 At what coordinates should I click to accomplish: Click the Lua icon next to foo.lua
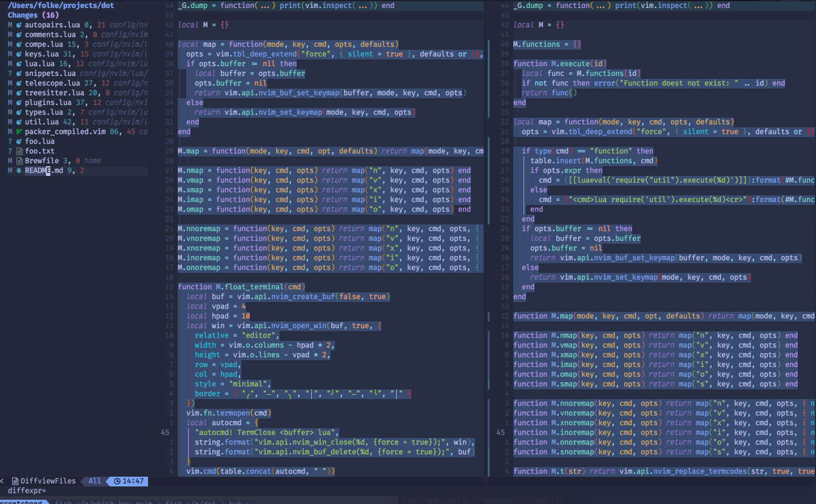pos(19,141)
